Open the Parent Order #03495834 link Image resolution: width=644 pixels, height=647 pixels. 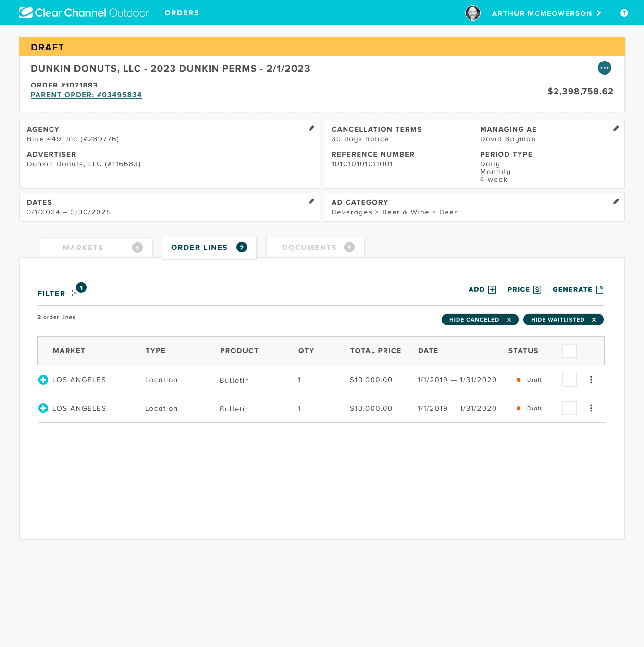pos(86,95)
